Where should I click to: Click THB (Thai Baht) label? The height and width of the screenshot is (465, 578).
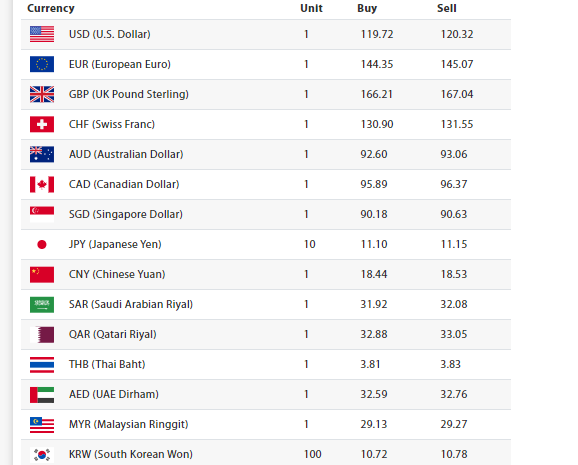[x=107, y=364]
